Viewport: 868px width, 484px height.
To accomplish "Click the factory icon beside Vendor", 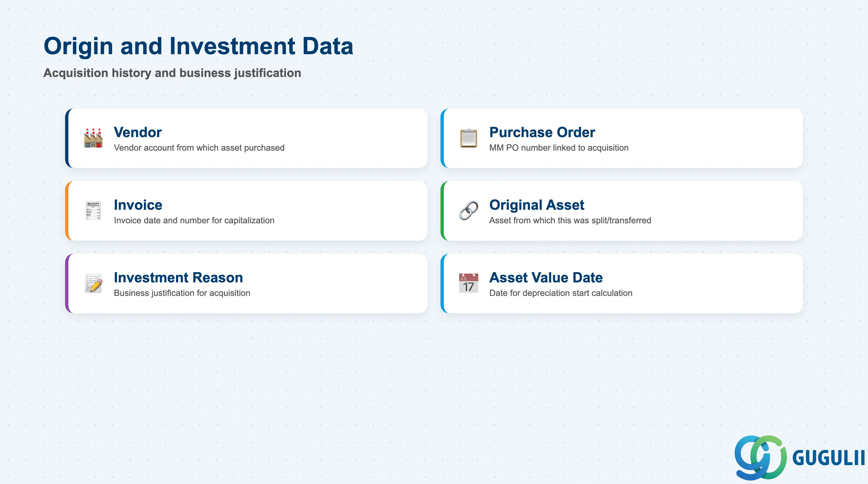I will [93, 138].
